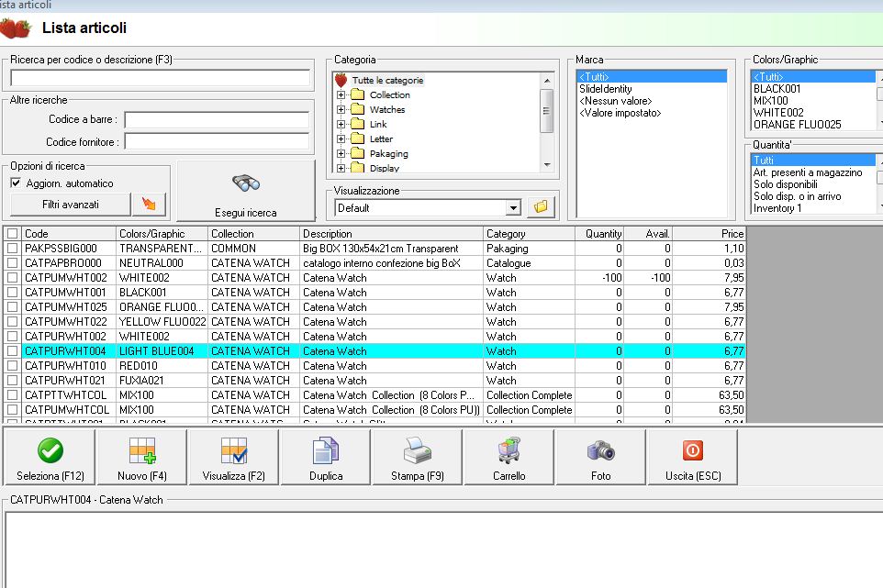Select <Tutti> in the Marca list
This screenshot has width=883, height=588.
coord(652,76)
